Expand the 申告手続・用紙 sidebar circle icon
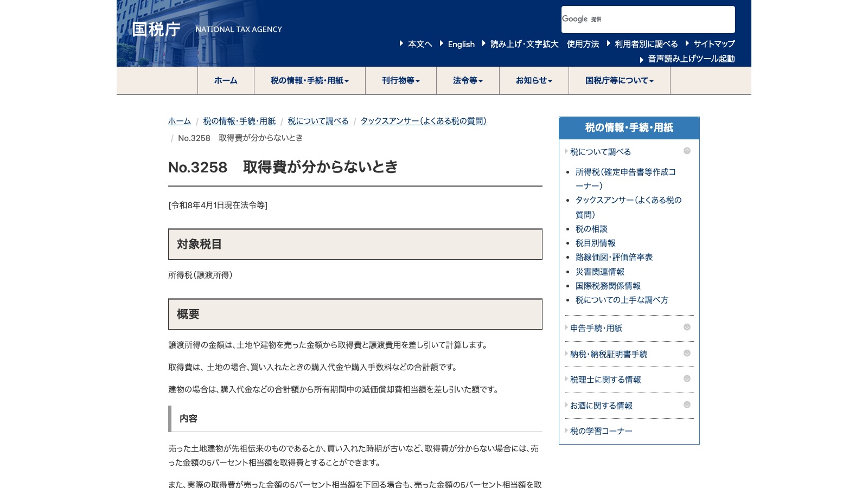Viewport: 868px width, 488px height. 687,327
